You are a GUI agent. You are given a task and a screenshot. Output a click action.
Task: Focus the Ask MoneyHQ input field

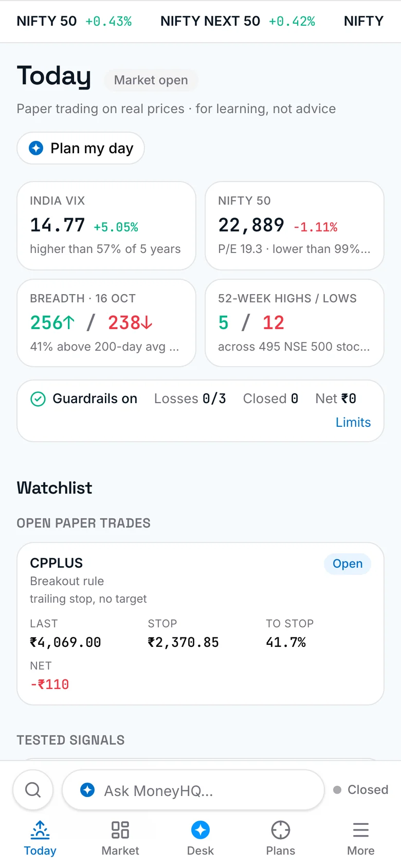click(193, 790)
